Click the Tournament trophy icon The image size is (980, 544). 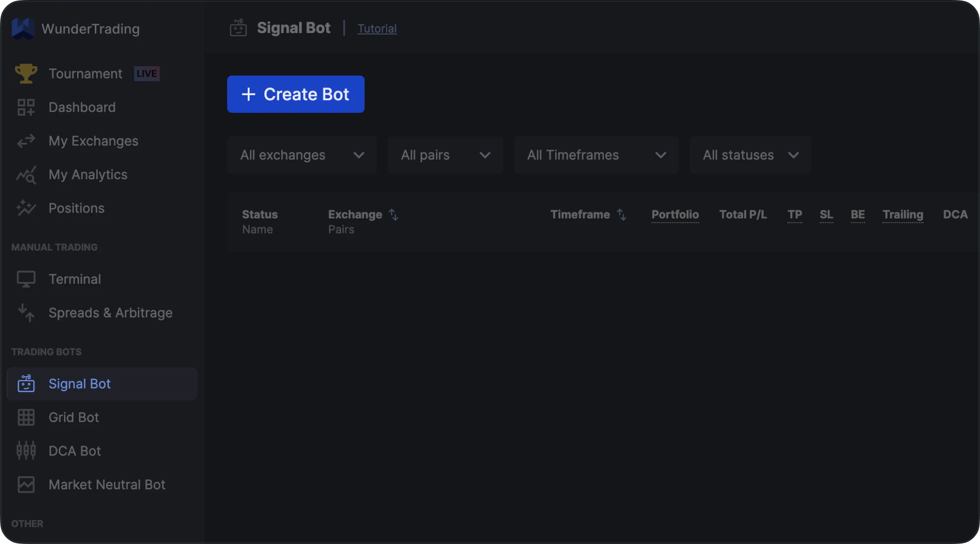tap(26, 73)
